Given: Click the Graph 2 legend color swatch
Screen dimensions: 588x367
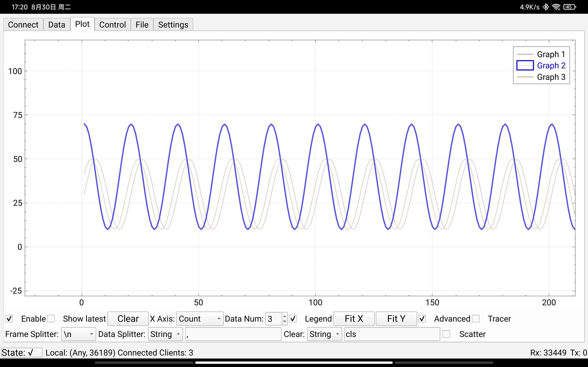Looking at the screenshot, I should pos(525,66).
